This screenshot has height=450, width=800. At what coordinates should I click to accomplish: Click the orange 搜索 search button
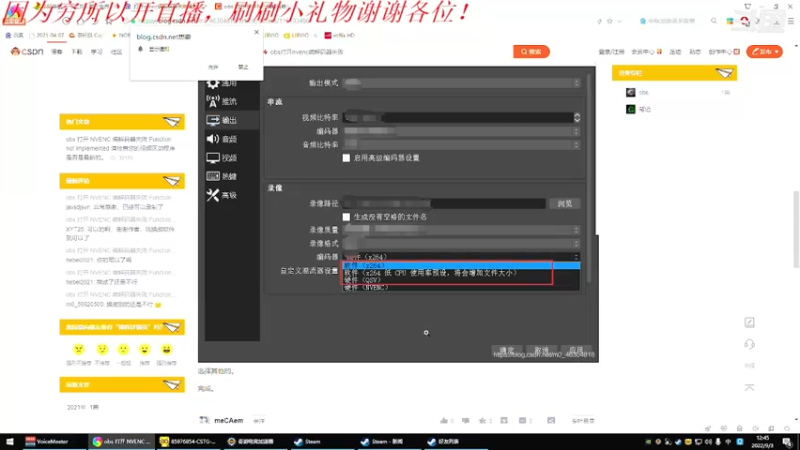coord(531,52)
